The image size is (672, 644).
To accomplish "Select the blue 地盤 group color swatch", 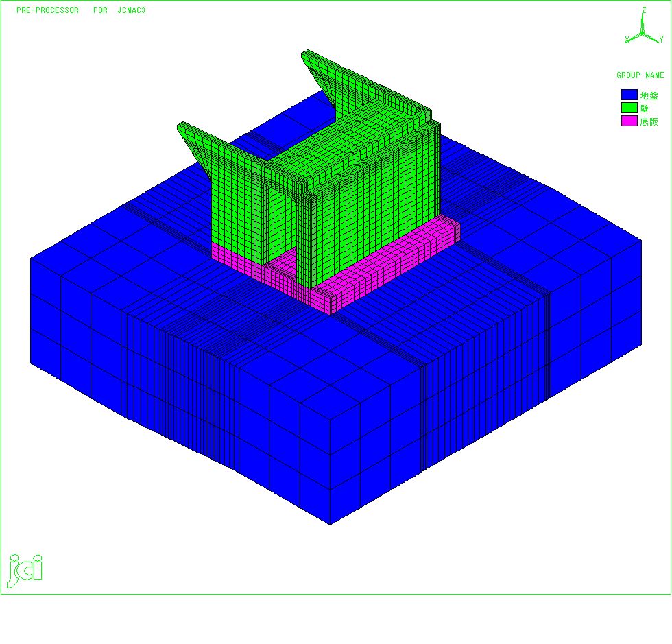I will pyautogui.click(x=629, y=95).
